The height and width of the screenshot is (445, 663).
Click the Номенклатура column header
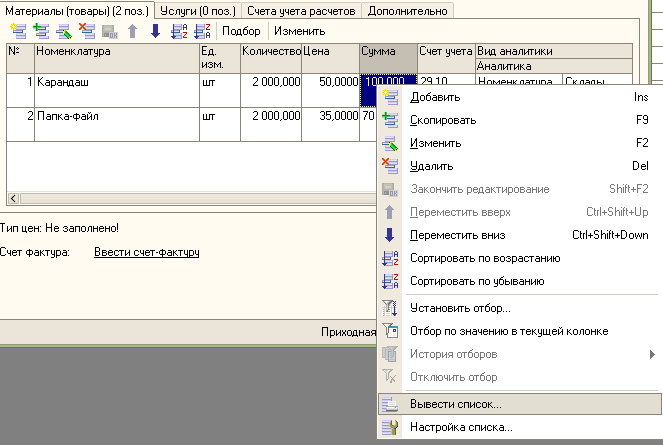pos(117,58)
